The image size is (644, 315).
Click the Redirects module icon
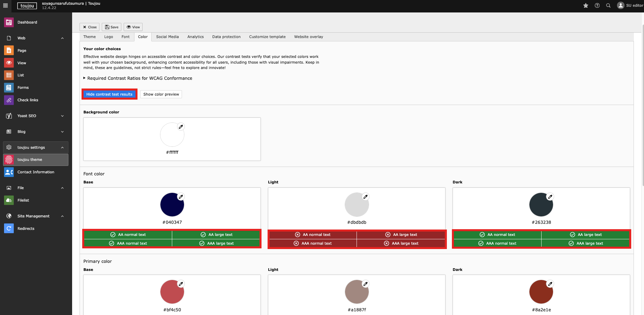tap(9, 229)
